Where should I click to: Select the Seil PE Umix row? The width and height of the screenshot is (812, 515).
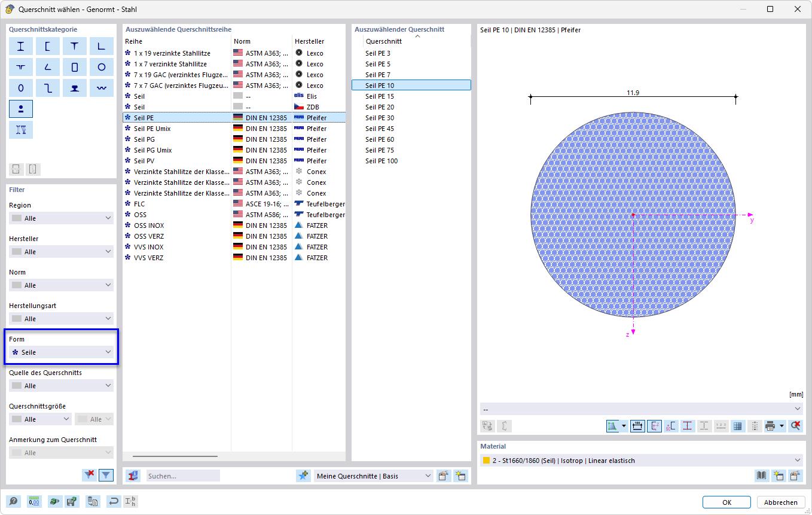(x=234, y=129)
